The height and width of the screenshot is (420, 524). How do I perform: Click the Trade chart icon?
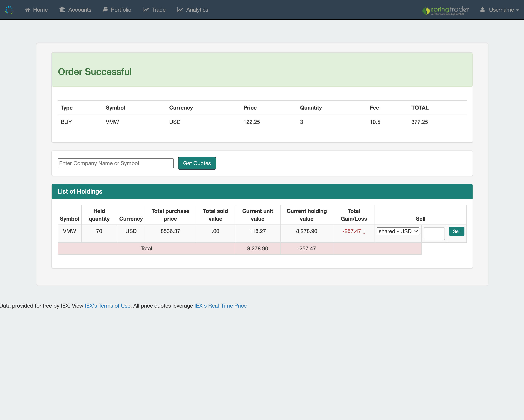146,10
